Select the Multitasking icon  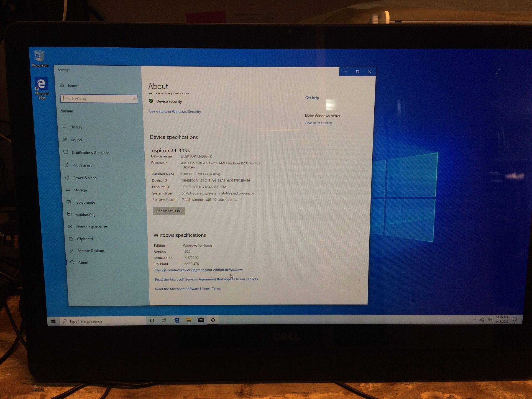coord(70,214)
